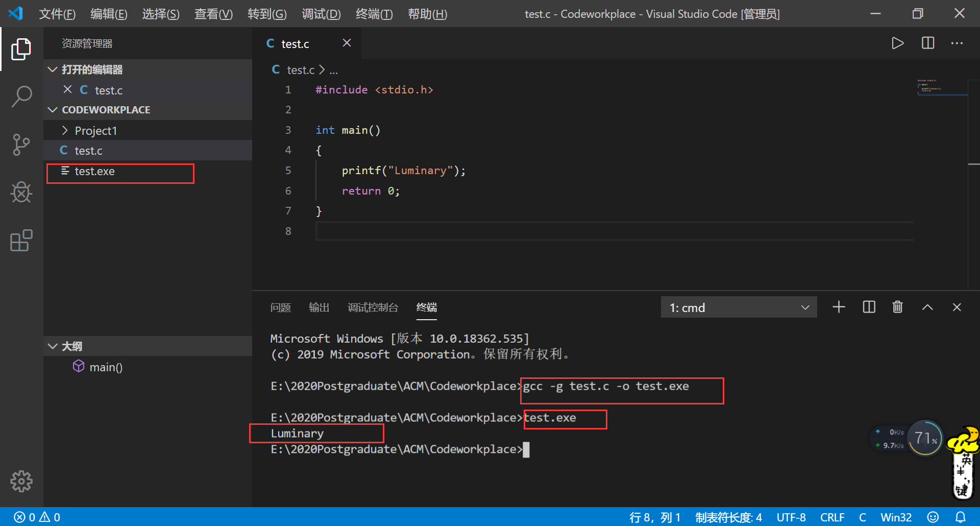The image size is (980, 526).
Task: Collapse the Open Editors section
Action: click(x=52, y=69)
